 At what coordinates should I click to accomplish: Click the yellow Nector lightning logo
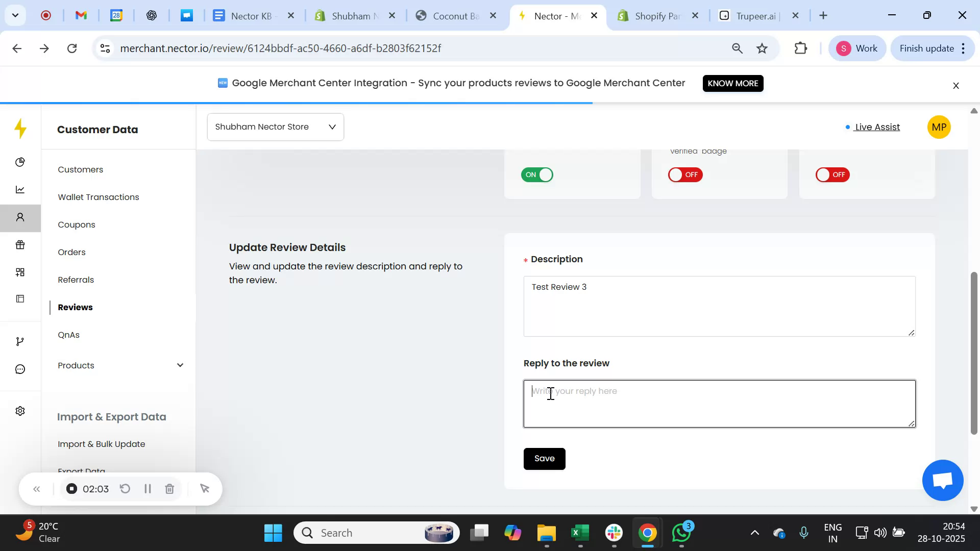[20, 129]
